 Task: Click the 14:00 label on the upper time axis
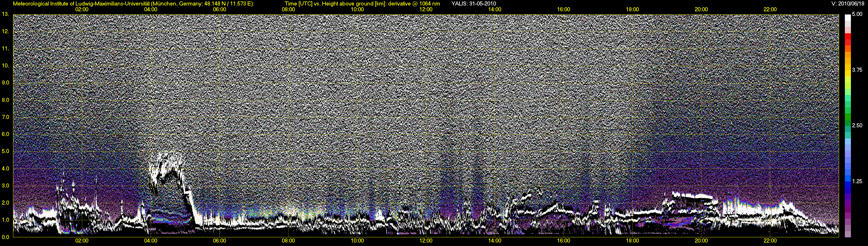[495, 10]
